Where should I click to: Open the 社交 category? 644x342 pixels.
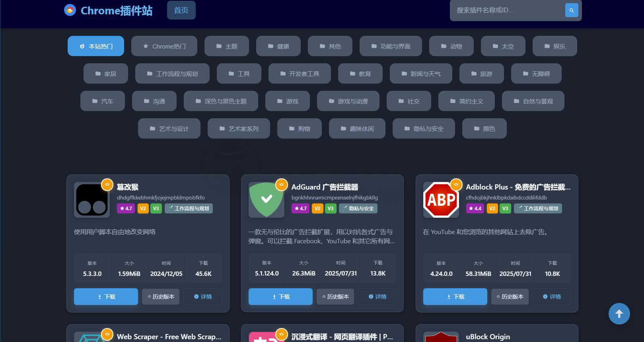click(x=409, y=101)
